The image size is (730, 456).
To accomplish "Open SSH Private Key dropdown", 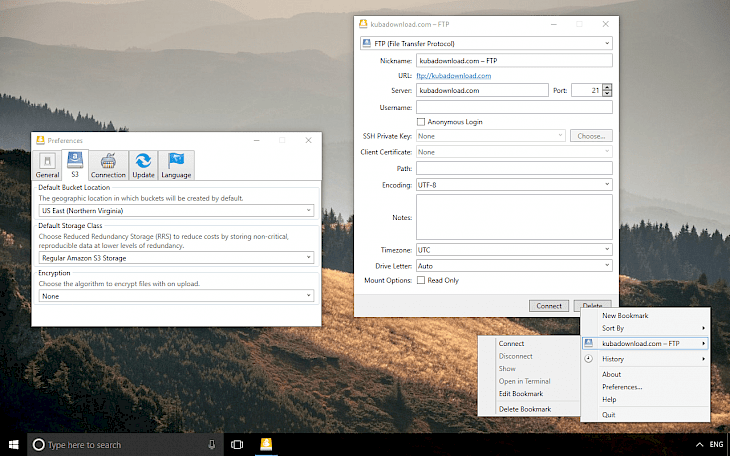I will [491, 136].
